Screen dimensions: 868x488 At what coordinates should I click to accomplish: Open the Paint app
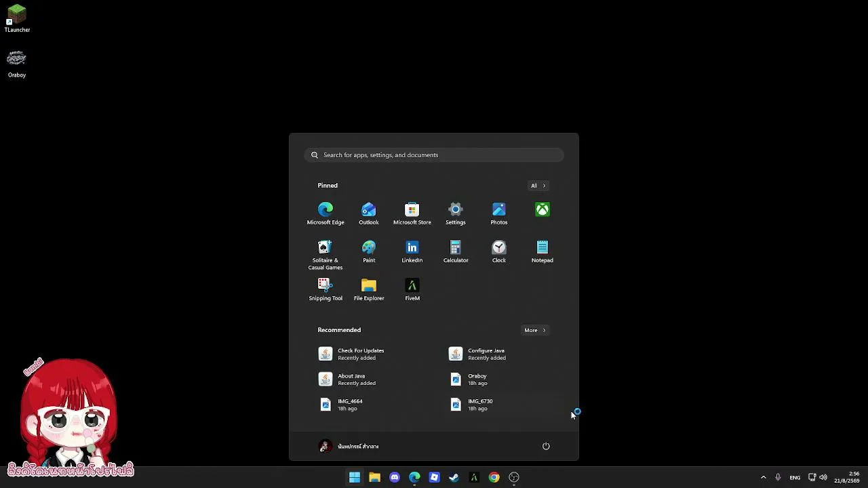click(369, 251)
